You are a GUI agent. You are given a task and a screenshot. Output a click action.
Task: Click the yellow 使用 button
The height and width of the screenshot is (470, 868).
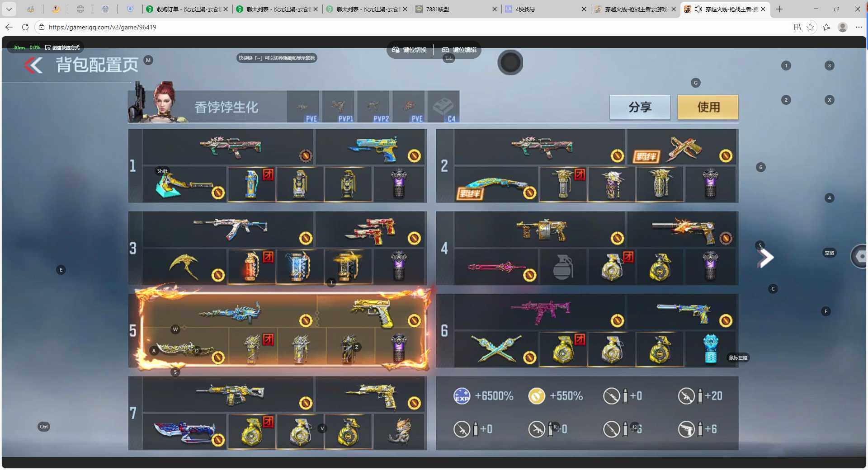708,107
